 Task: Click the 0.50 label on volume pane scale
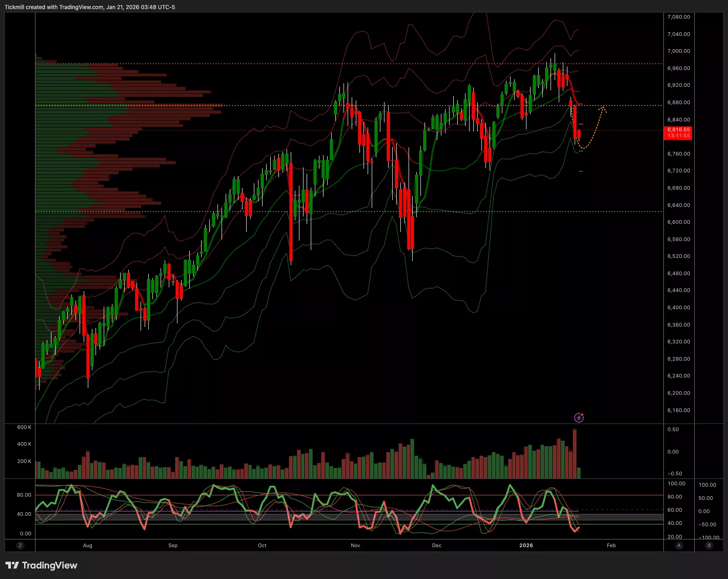(x=673, y=429)
